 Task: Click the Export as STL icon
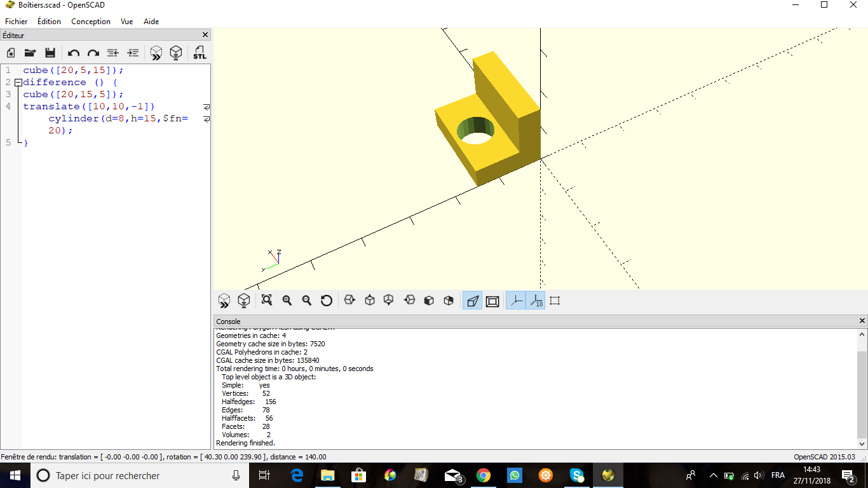click(200, 53)
